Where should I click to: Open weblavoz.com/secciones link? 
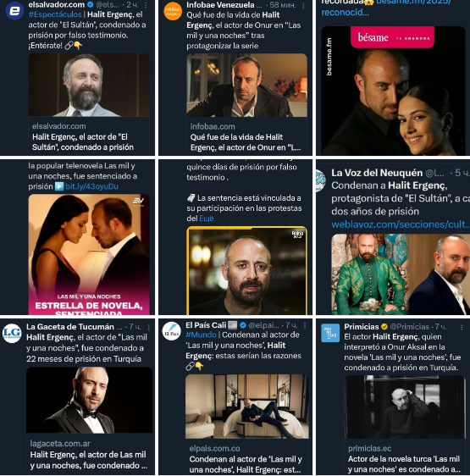click(401, 224)
